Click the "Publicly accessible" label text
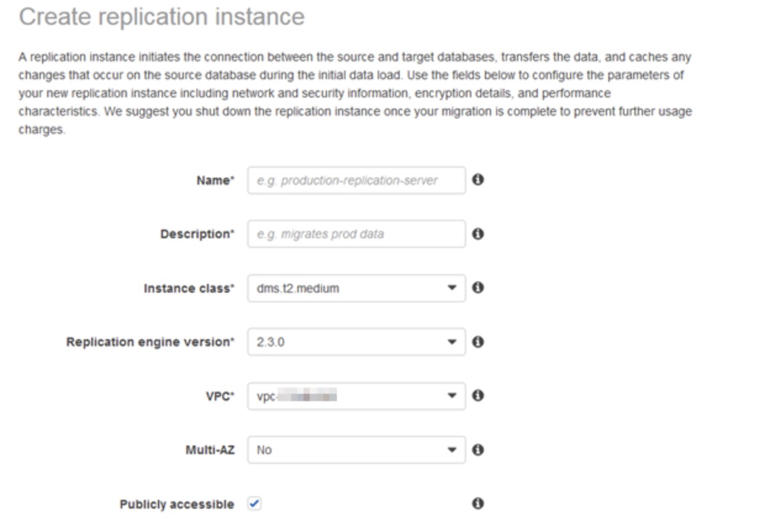Viewport: 770px width, 532px height. click(176, 504)
